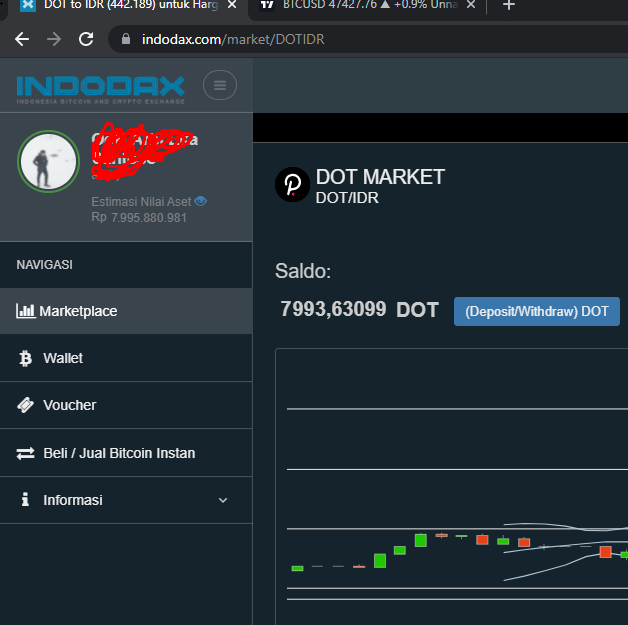Reload the page with refresh icon

[x=86, y=39]
